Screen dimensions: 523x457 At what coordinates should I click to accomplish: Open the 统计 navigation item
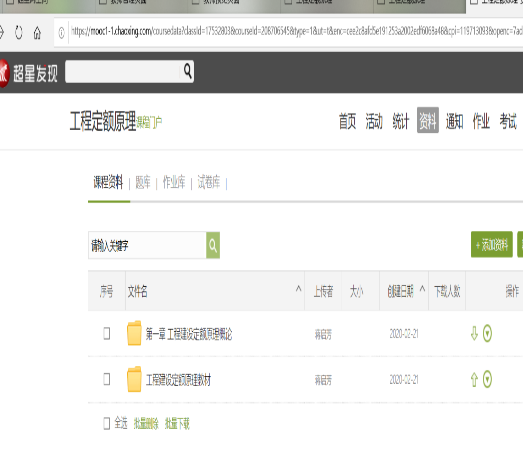coord(400,121)
